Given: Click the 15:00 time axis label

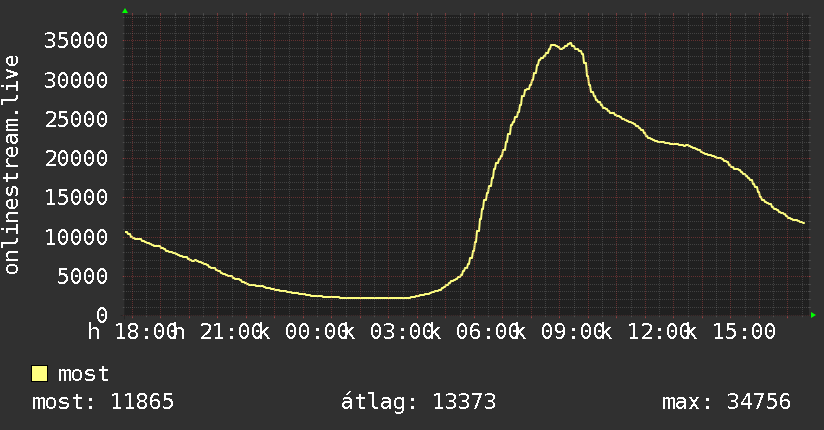Looking at the screenshot, I should [x=744, y=332].
